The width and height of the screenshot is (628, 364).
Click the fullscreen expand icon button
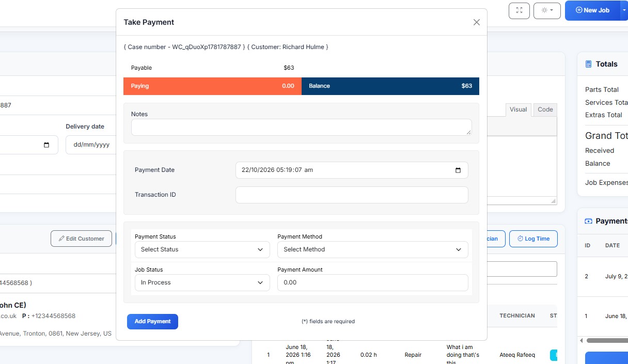tap(519, 11)
